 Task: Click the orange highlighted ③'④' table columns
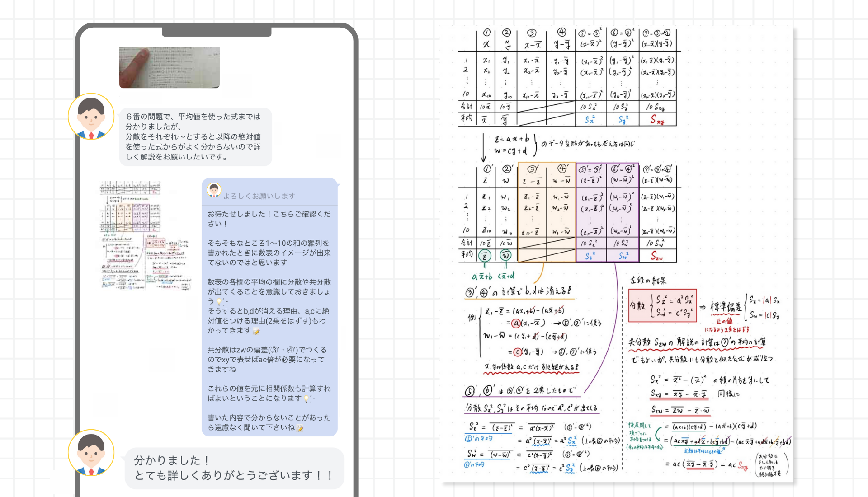[x=547, y=212]
